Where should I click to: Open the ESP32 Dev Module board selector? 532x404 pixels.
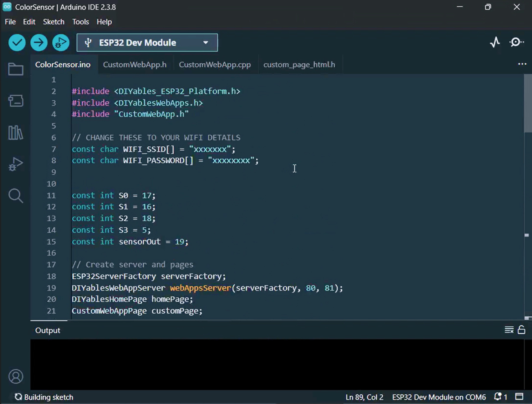(147, 43)
